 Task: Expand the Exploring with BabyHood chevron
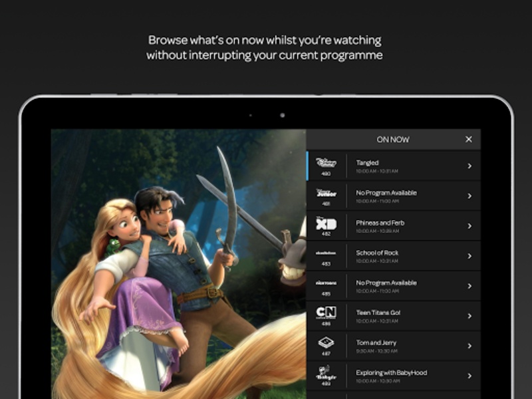469,376
